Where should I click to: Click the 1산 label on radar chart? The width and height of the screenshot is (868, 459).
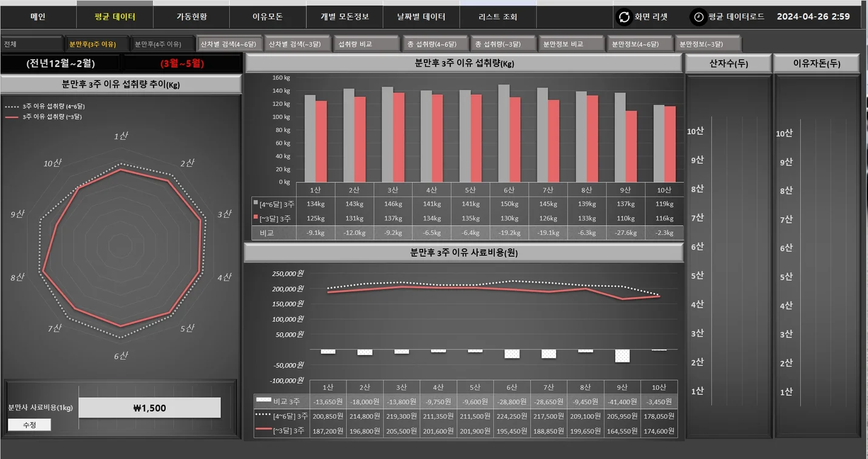[x=121, y=136]
